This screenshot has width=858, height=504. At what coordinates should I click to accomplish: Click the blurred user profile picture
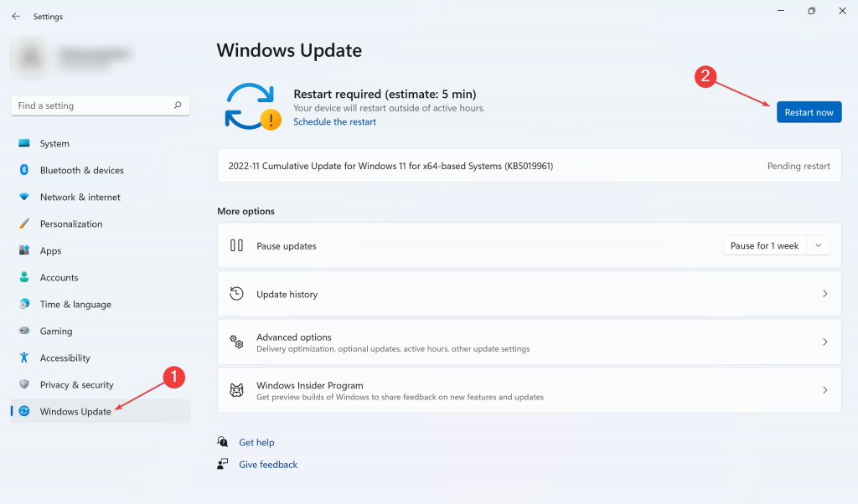[x=31, y=58]
